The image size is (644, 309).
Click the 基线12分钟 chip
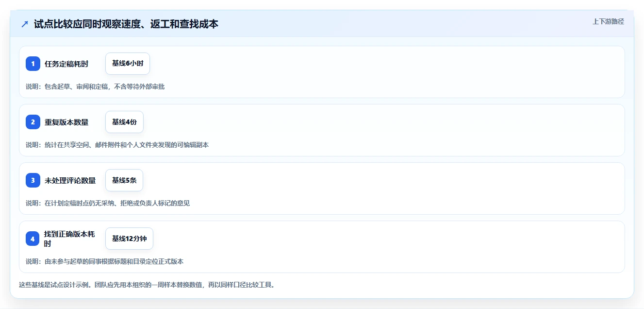tap(129, 239)
